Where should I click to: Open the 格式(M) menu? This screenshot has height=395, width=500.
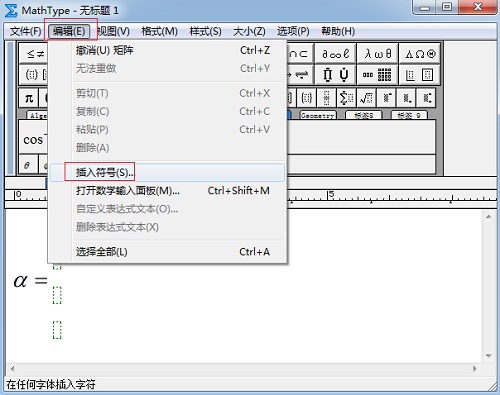pyautogui.click(x=159, y=32)
